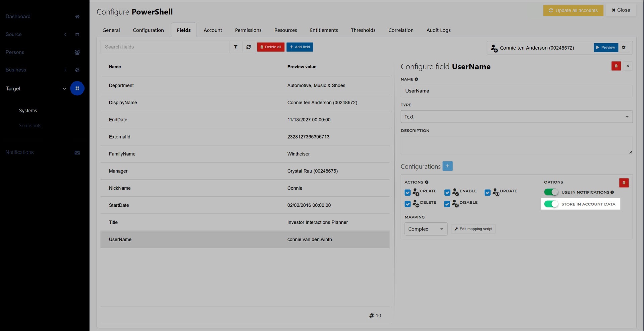Click Edit mapping script button

tap(473, 229)
